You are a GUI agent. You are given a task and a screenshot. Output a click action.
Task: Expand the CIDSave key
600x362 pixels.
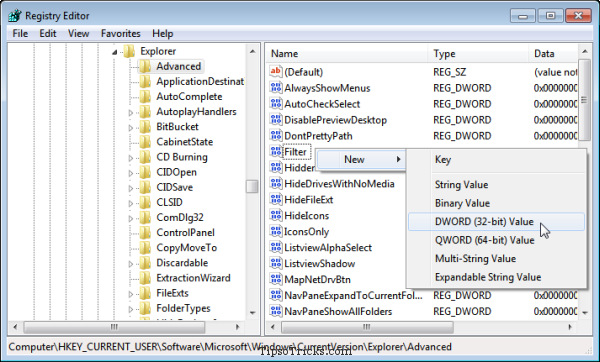coord(130,188)
